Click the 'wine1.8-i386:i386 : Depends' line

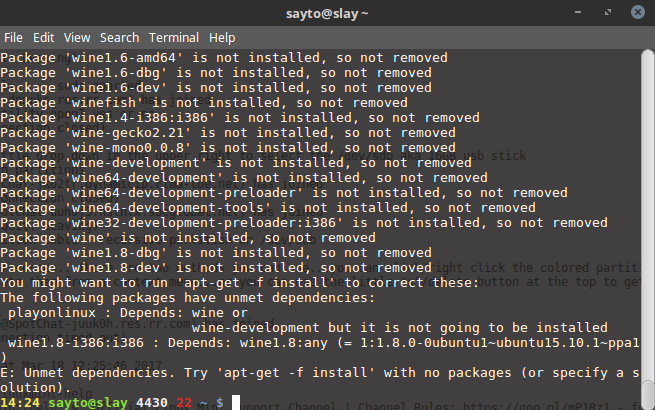click(x=324, y=343)
